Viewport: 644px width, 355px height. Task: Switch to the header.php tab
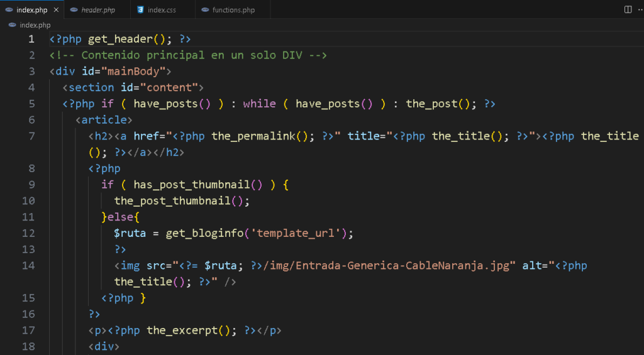coord(97,10)
